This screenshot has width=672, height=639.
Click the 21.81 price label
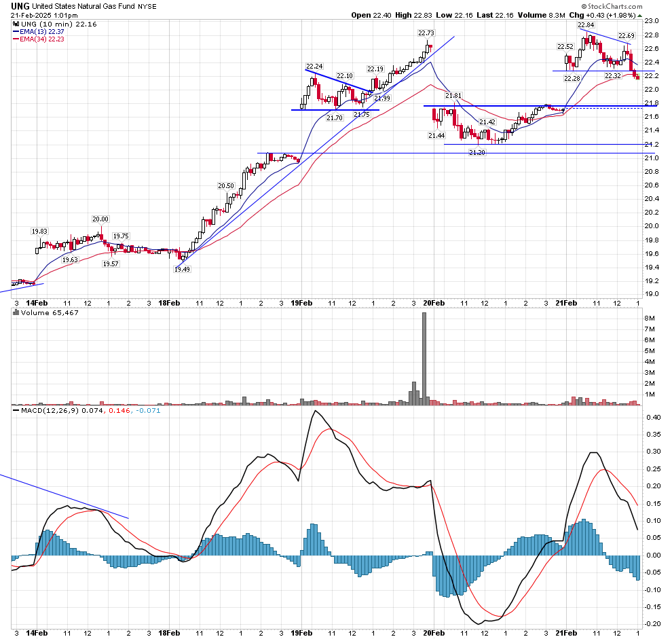[x=453, y=95]
